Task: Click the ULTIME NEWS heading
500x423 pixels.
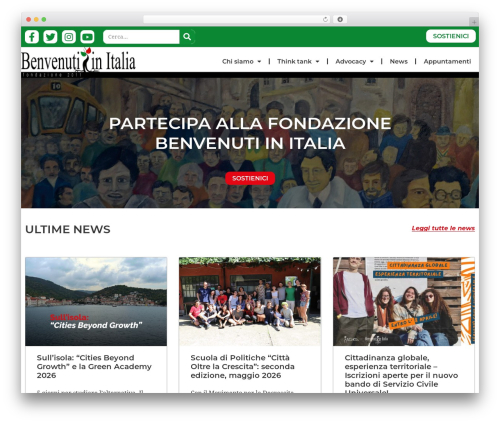Action: pyautogui.click(x=68, y=229)
